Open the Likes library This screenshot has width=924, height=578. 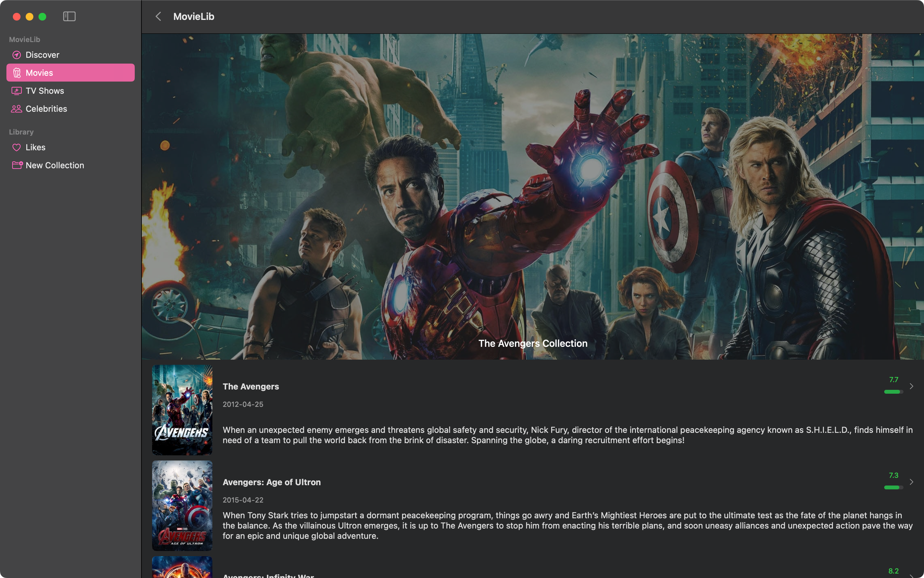pos(71,148)
